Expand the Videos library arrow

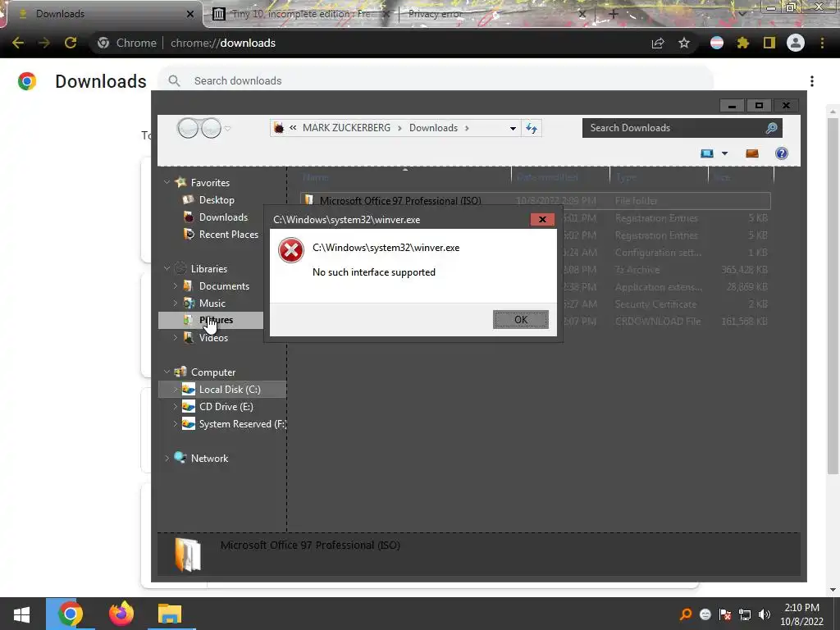[x=176, y=337]
